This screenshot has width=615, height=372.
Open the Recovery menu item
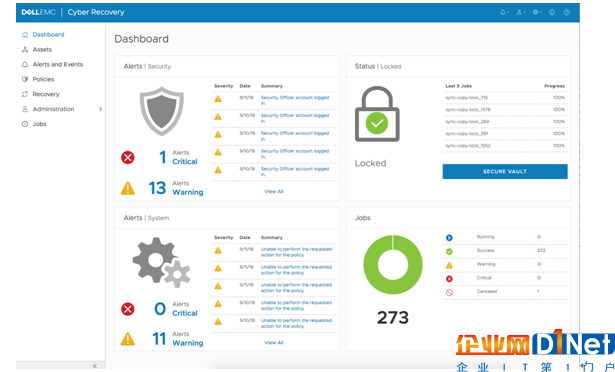coord(46,94)
